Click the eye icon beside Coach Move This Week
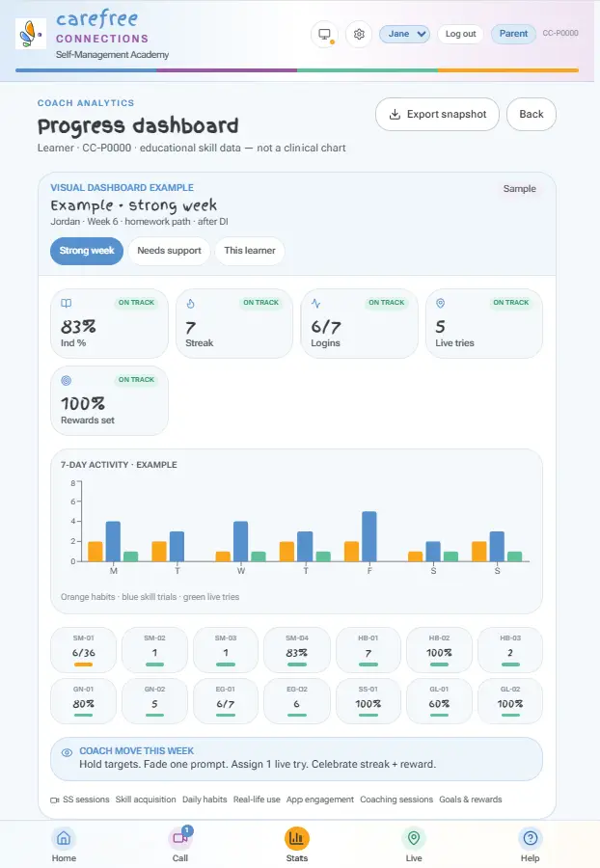Viewport: 600px width, 868px height. click(67, 752)
